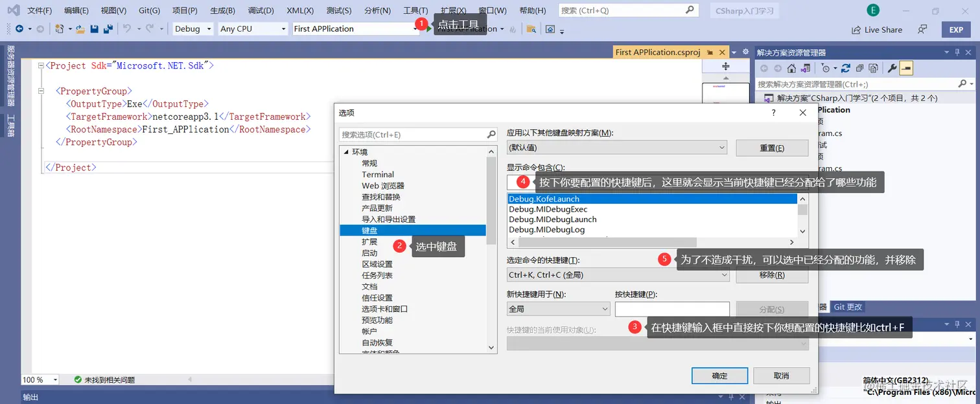Open the First APPlication startup project dropdown
The image size is (980, 404).
(x=355, y=29)
